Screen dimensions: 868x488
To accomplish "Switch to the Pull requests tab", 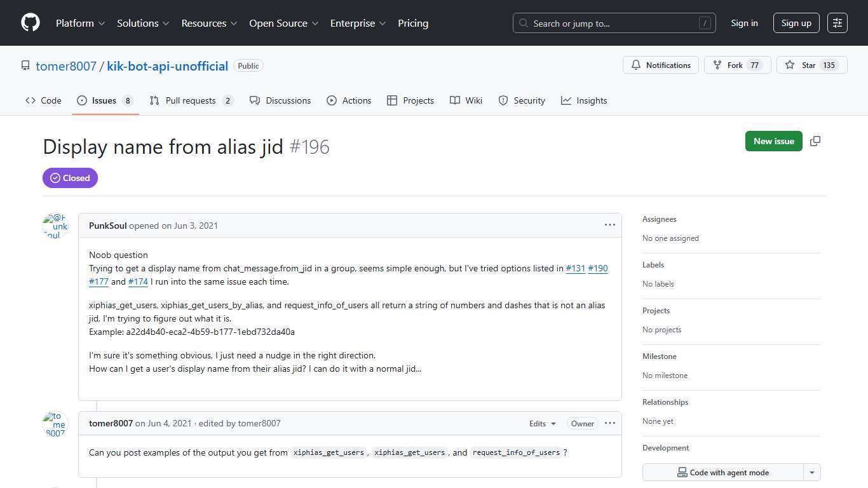I will point(191,100).
